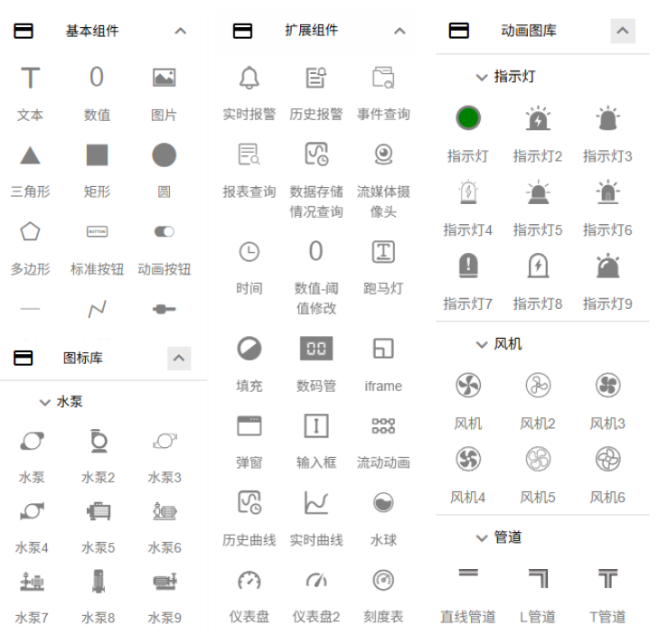Image resolution: width=658 pixels, height=644 pixels.
Task: Select the T管道 pipe icon
Action: [607, 579]
